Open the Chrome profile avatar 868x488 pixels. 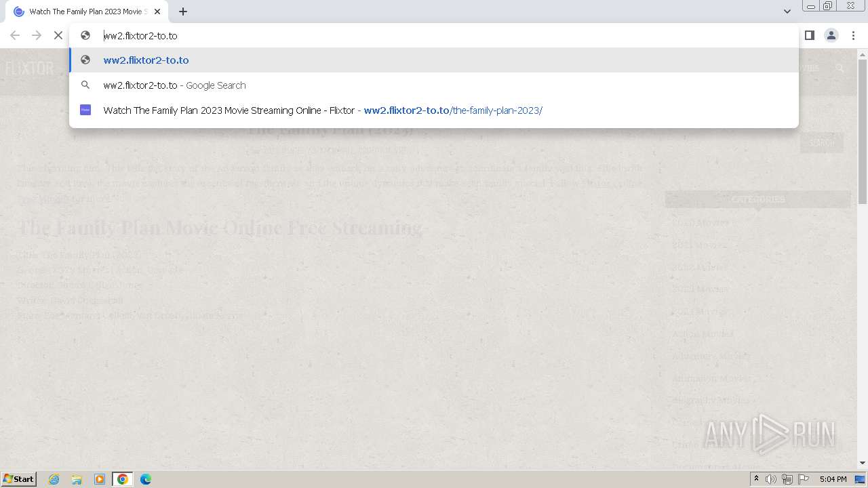click(x=831, y=35)
